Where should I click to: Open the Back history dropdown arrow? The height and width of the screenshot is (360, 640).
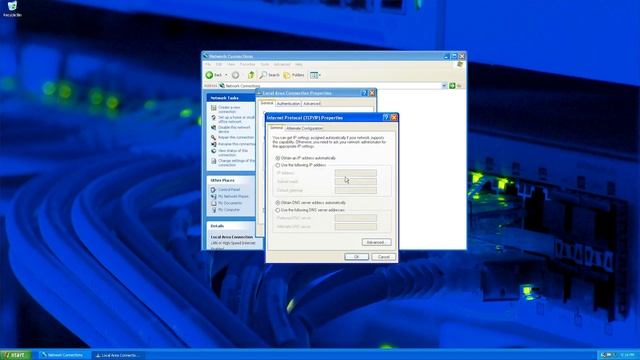(226, 75)
